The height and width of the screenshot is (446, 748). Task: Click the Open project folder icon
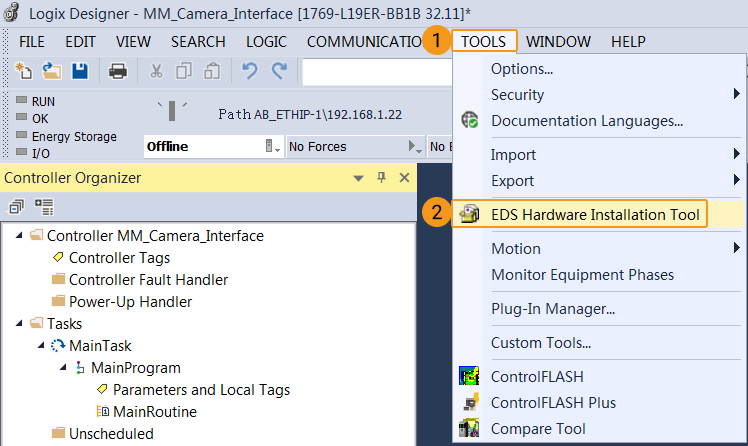(51, 71)
